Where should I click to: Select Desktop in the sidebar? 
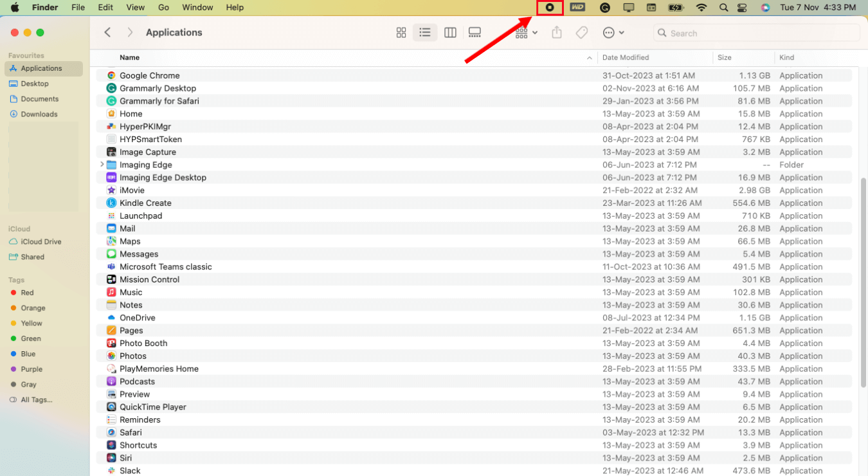point(44,84)
